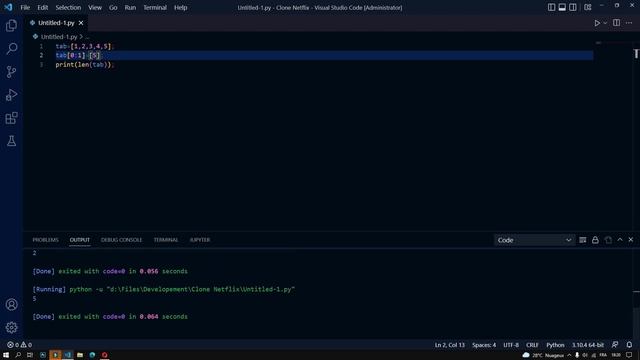The height and width of the screenshot is (360, 640).
Task: Click CRLF line ending status item
Action: 532,345
